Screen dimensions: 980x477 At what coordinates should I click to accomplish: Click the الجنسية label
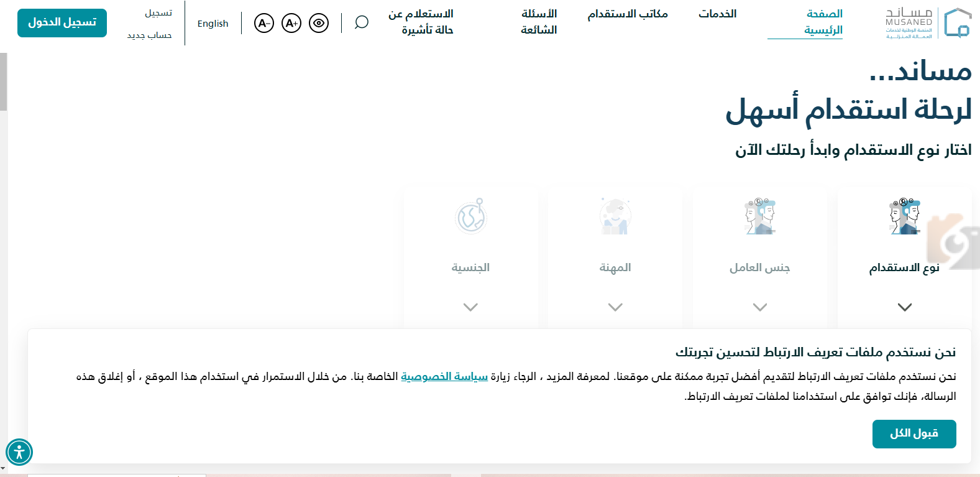pyautogui.click(x=470, y=268)
